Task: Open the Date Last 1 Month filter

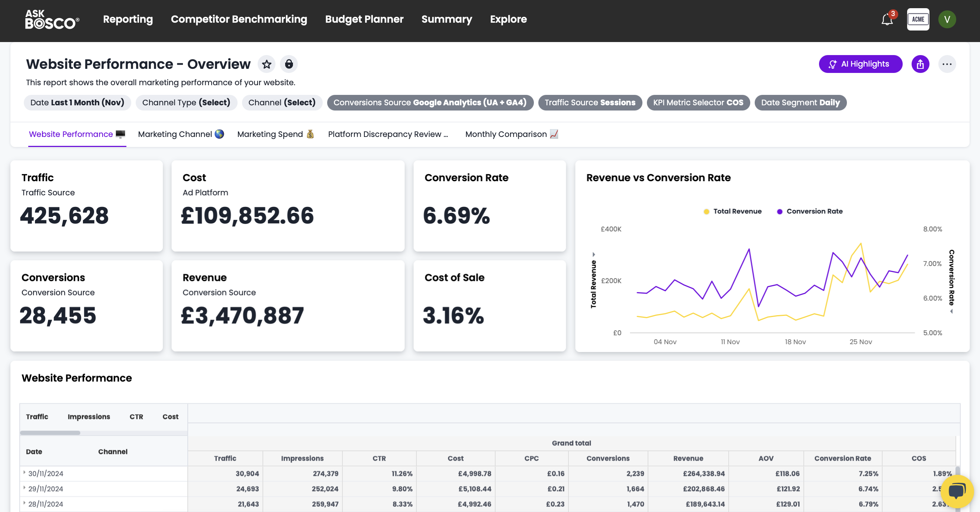Action: click(x=77, y=103)
